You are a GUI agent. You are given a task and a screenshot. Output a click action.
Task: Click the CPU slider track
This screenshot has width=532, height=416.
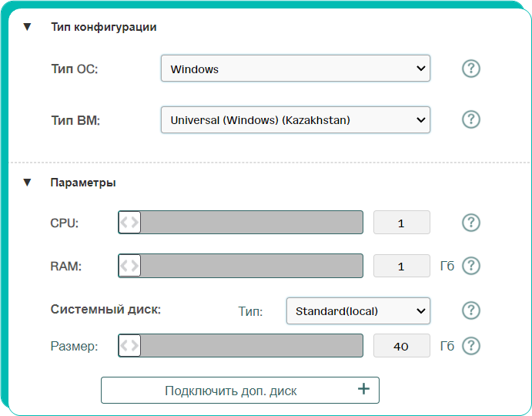[x=240, y=223]
